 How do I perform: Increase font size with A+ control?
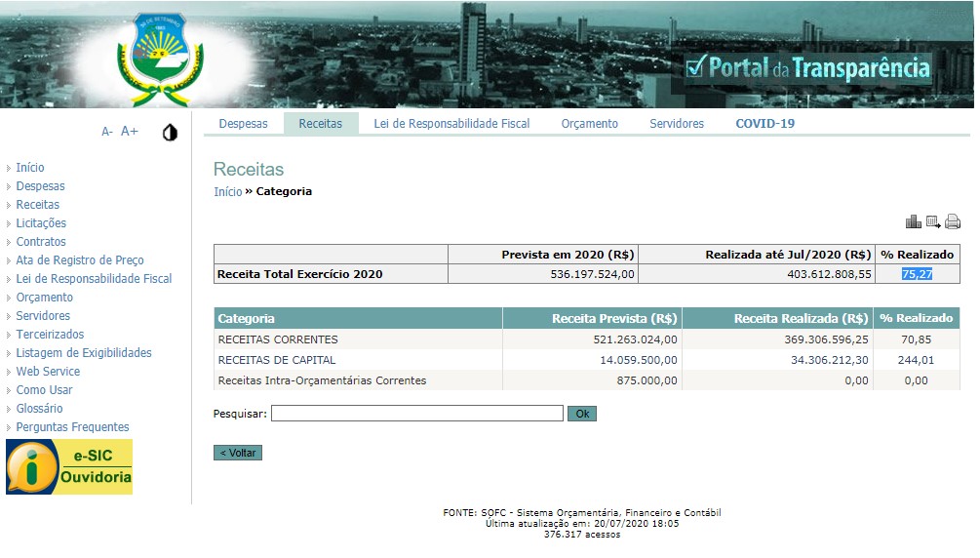coord(130,132)
